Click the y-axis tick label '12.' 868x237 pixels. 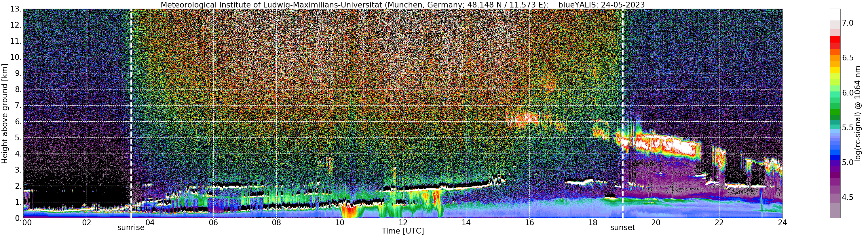16,25
